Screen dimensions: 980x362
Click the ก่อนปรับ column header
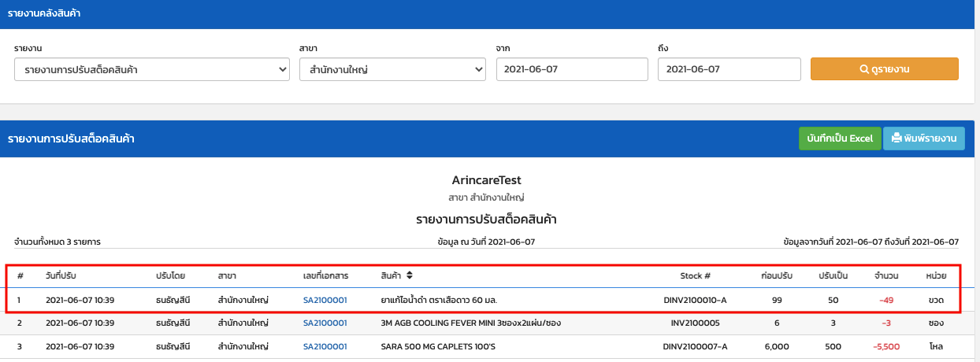pyautogui.click(x=777, y=276)
